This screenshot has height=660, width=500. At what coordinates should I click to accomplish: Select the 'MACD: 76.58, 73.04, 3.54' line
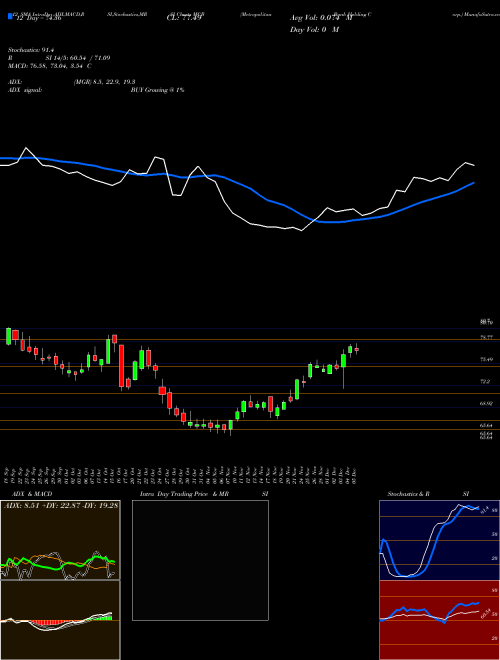click(x=47, y=66)
